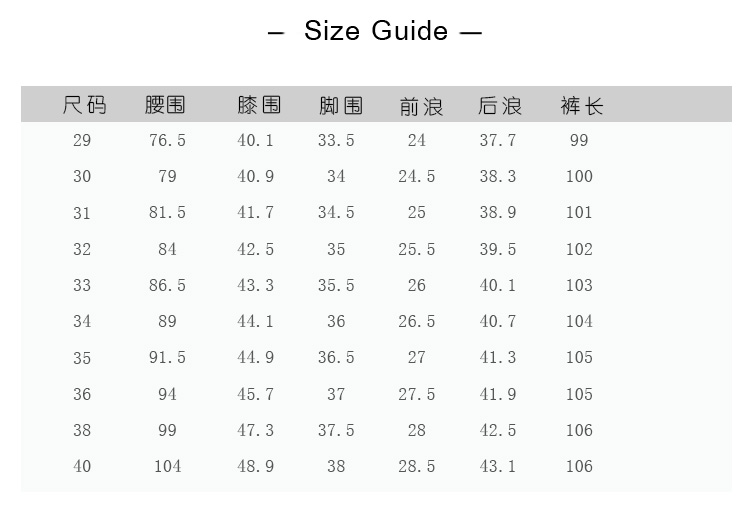750x513 pixels.
Task: Select knee value 44.9
Action: click(255, 358)
